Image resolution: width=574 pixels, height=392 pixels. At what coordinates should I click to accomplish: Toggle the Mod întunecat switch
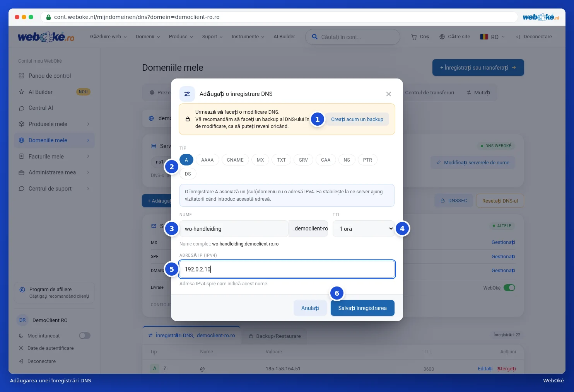85,336
